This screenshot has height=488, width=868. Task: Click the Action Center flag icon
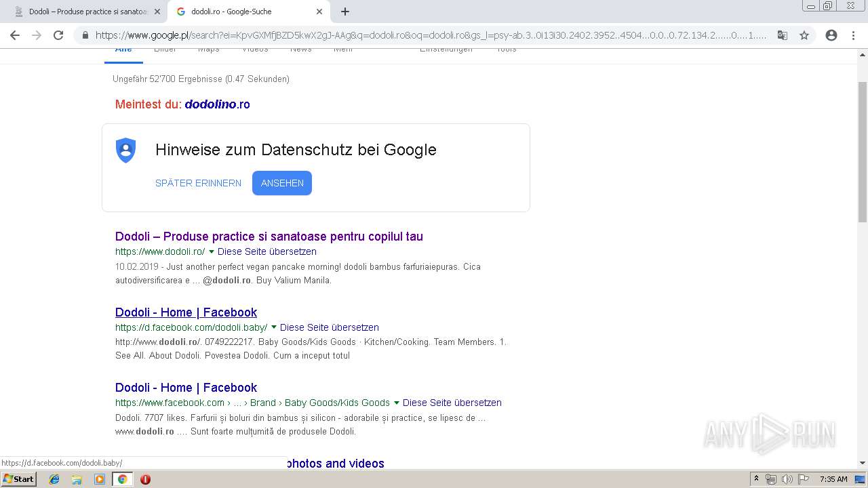pyautogui.click(x=804, y=479)
